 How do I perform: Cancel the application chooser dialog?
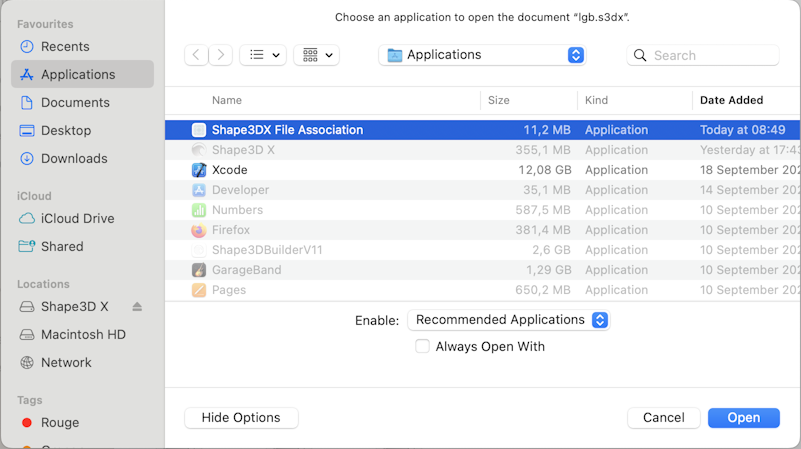click(664, 418)
